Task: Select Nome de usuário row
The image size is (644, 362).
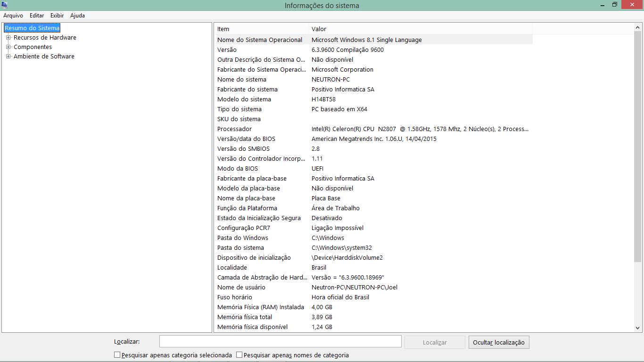Action: (x=374, y=288)
